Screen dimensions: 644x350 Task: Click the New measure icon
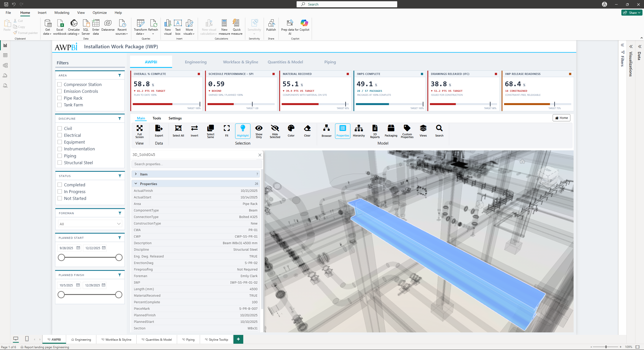click(x=224, y=27)
